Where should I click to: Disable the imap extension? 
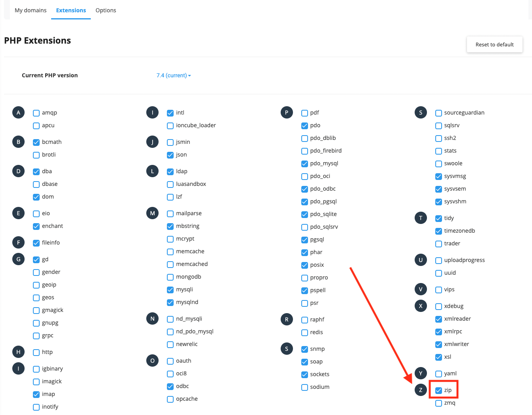(x=36, y=394)
